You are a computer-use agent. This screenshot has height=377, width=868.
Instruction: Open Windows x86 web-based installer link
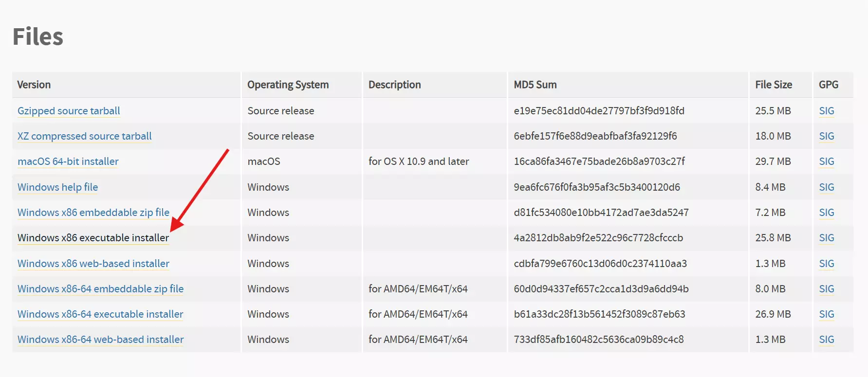coord(93,264)
